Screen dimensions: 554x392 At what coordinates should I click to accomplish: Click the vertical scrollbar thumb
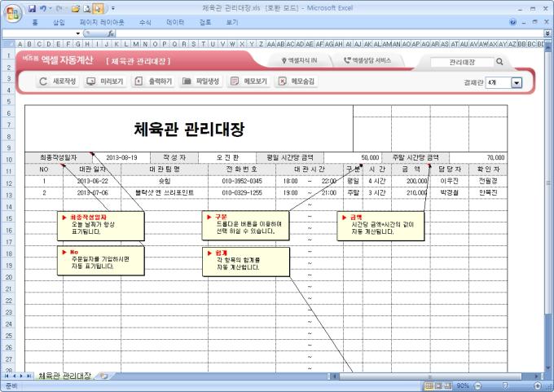(x=548, y=183)
